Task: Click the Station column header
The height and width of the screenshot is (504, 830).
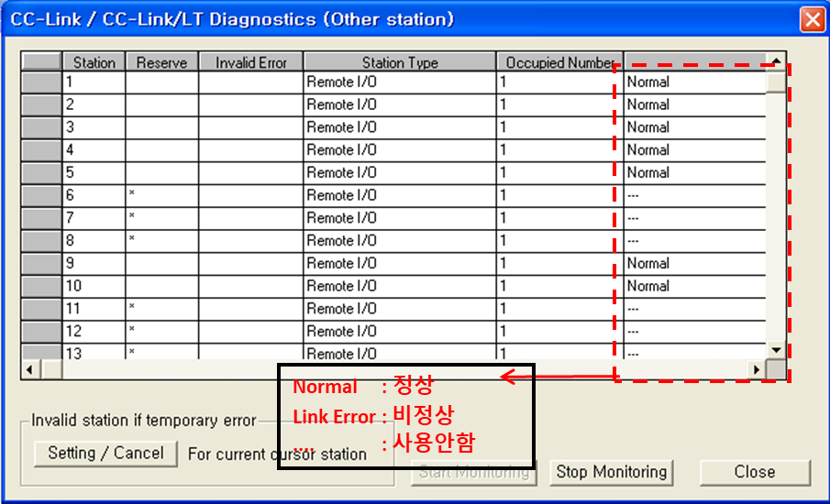Action: click(94, 62)
